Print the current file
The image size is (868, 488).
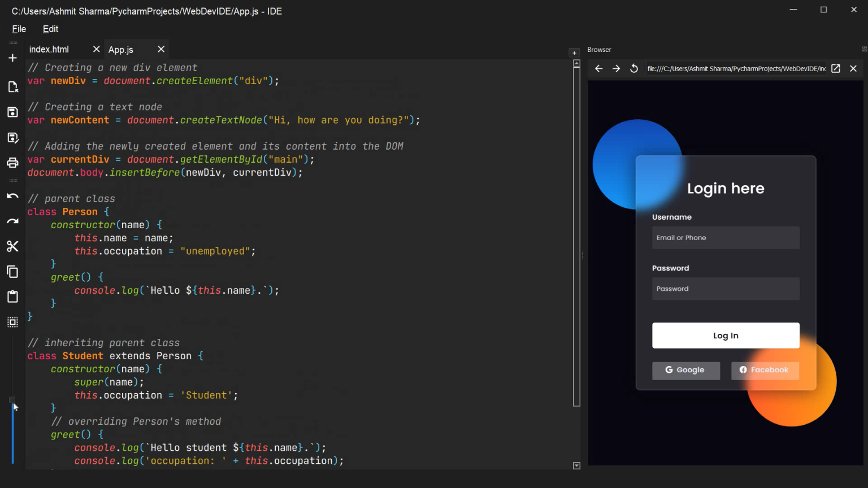[12, 162]
